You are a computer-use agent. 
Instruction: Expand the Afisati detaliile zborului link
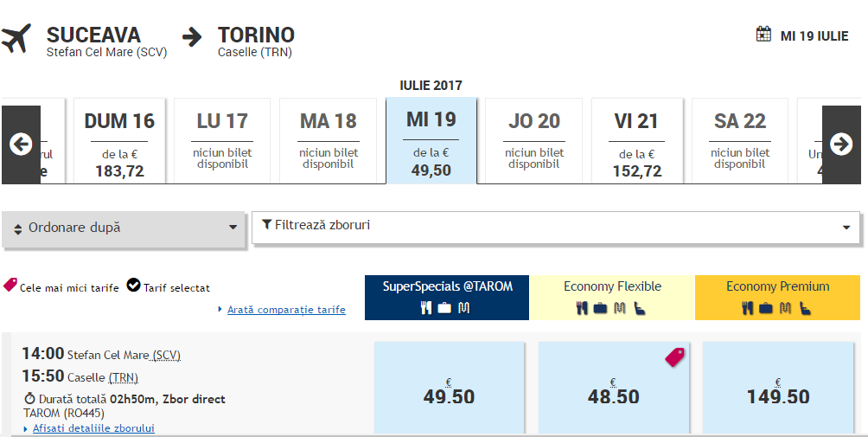93,428
